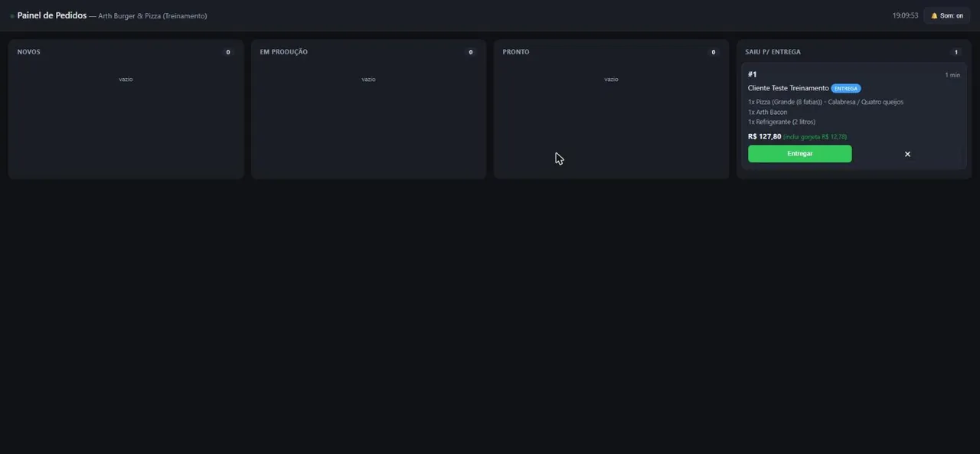Screen dimensions: 980x454
Task: Click the PRONTO column header
Action: [516, 52]
